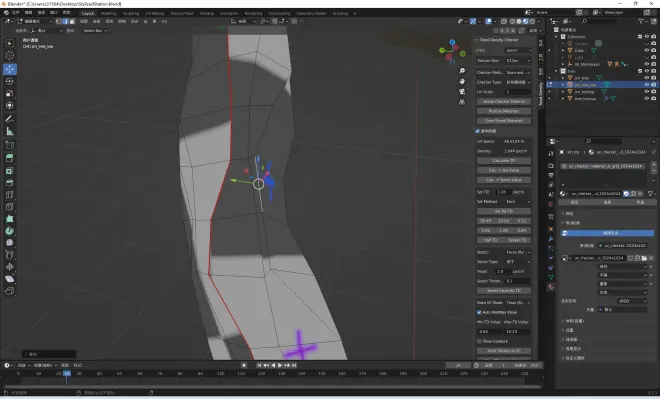The width and height of the screenshot is (660, 399).
Task: Open the Texel Density vertical sidebar tab
Action: [541, 93]
